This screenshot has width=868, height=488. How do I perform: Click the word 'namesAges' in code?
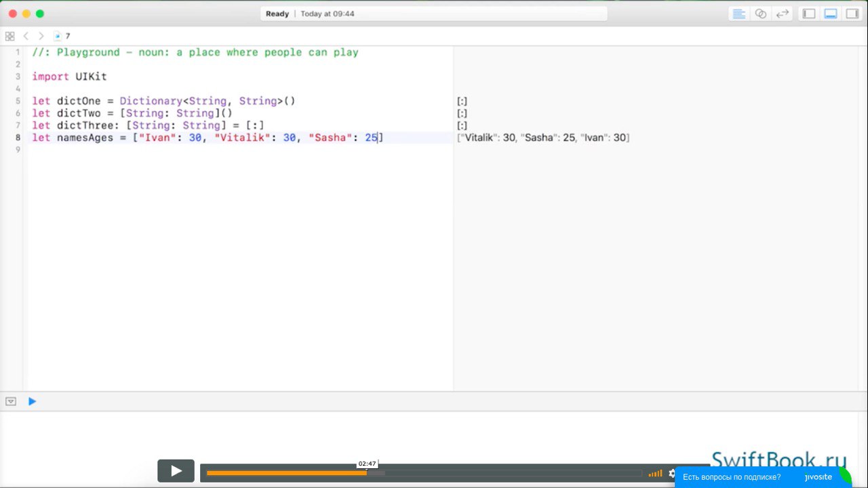point(85,138)
